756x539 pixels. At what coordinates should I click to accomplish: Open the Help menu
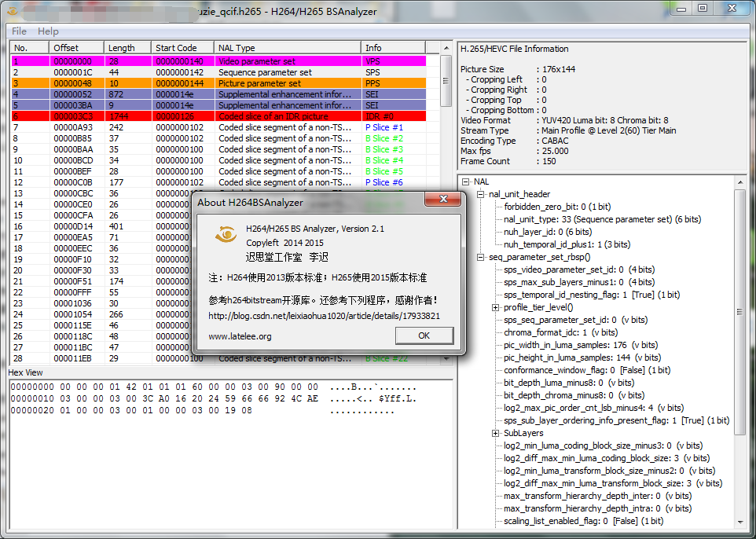48,31
